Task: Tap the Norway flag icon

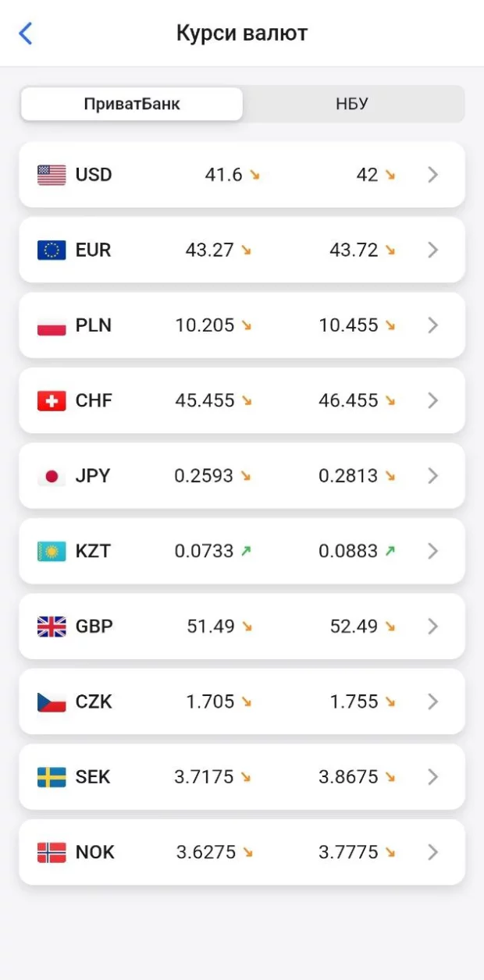Action: pyautogui.click(x=52, y=852)
